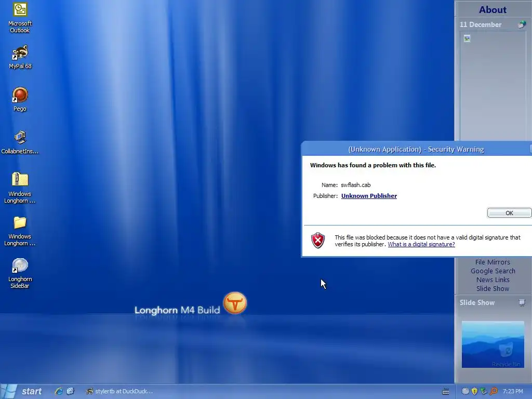Click the Slide Show tile header text

click(x=477, y=302)
